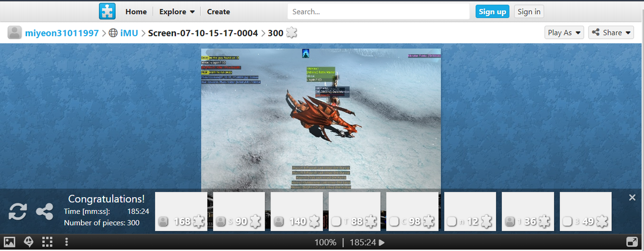Open the suggested puzzle with 98 pieces

point(413,211)
